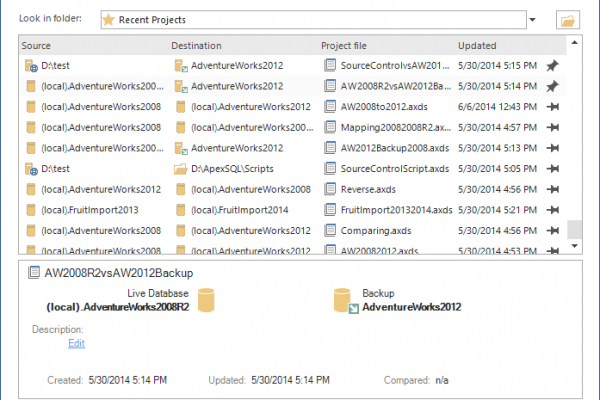
Task: Click the destination database icon in Mapping20082008R2 row
Action: [181, 127]
